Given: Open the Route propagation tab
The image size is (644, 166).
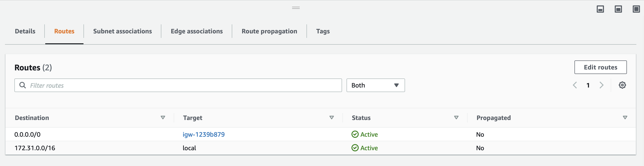Looking at the screenshot, I should click(269, 31).
